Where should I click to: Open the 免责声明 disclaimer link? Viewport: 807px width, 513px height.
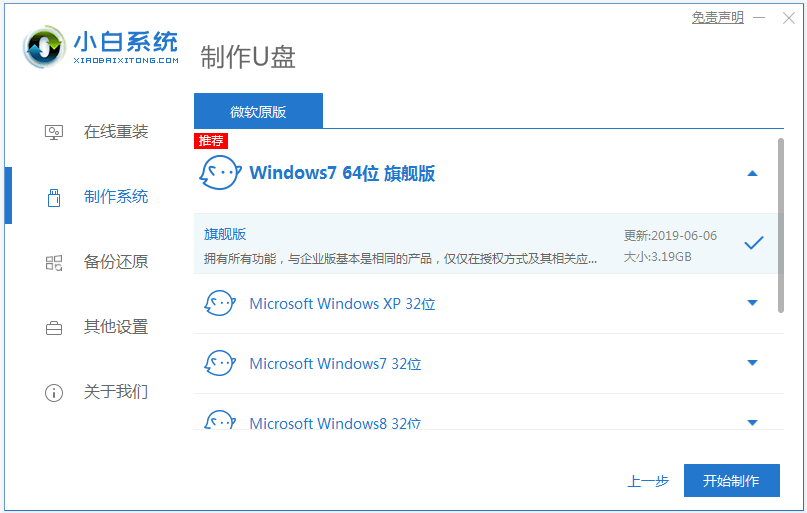(717, 18)
